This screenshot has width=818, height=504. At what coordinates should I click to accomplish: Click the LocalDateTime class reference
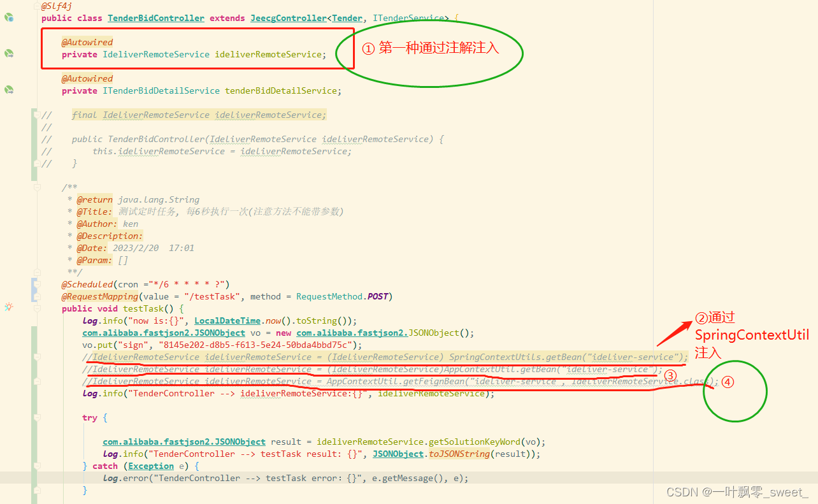227,320
